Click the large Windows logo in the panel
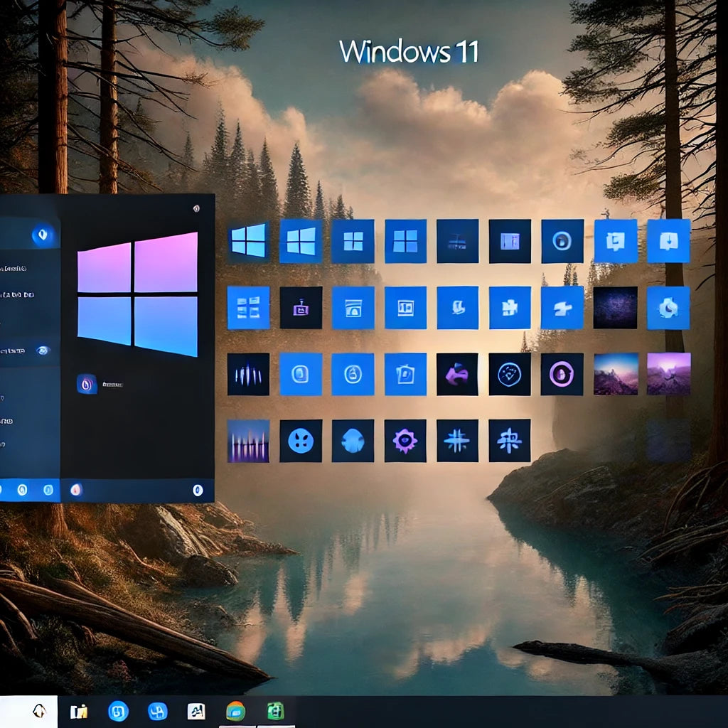The width and height of the screenshot is (728, 728). [137, 294]
